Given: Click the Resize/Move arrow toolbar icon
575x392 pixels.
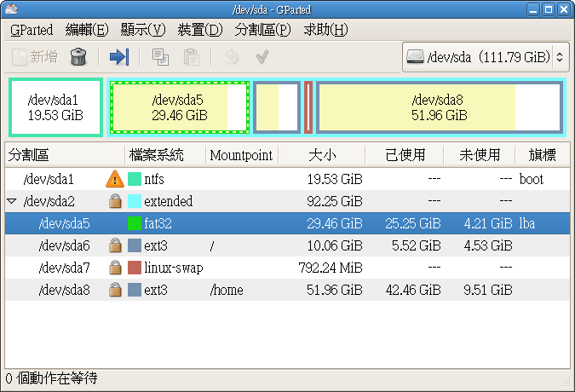Looking at the screenshot, I should click(x=119, y=57).
